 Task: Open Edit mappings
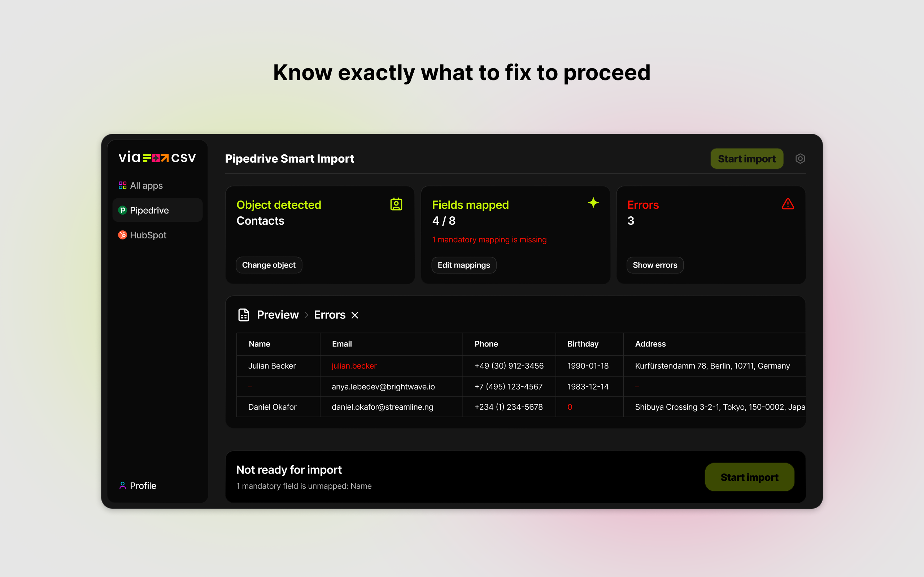point(463,265)
